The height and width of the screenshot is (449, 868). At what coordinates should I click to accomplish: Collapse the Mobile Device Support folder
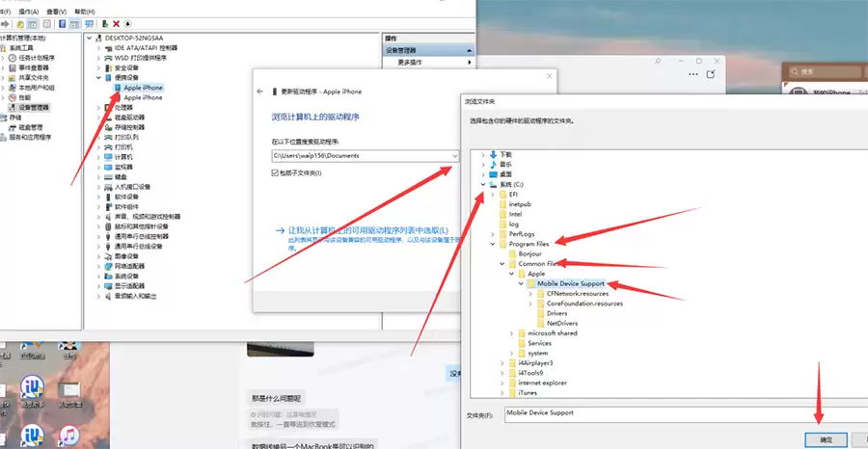click(x=521, y=283)
